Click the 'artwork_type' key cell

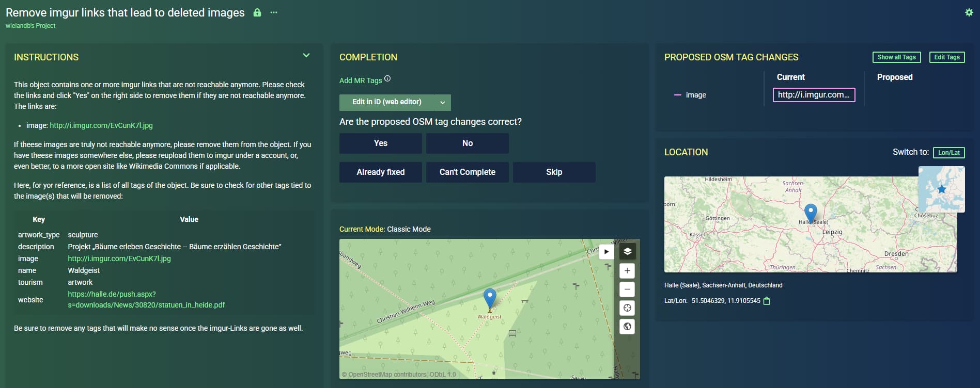39,235
